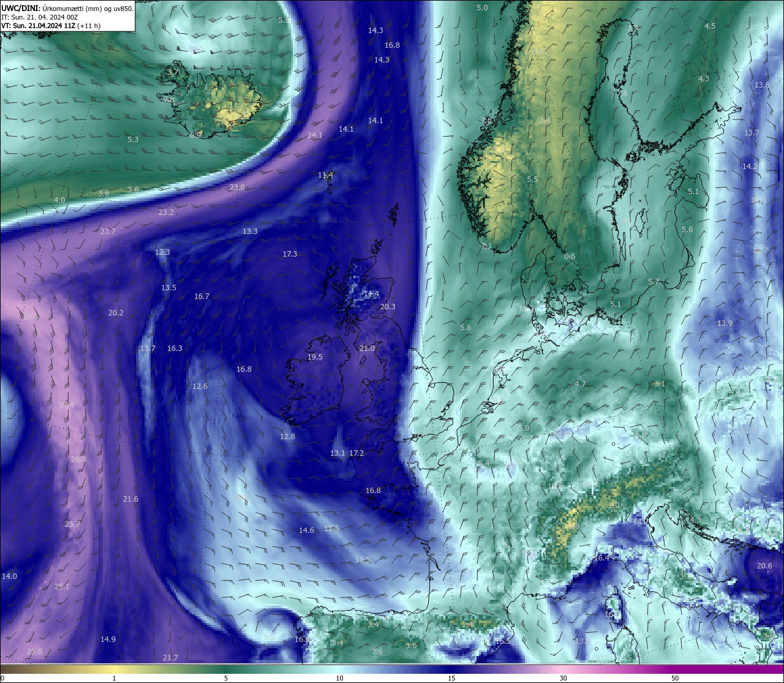
Task: Click the 'VT: Sun. 21.04.2024 11Z (+11 h)' line
Action: (x=51, y=26)
